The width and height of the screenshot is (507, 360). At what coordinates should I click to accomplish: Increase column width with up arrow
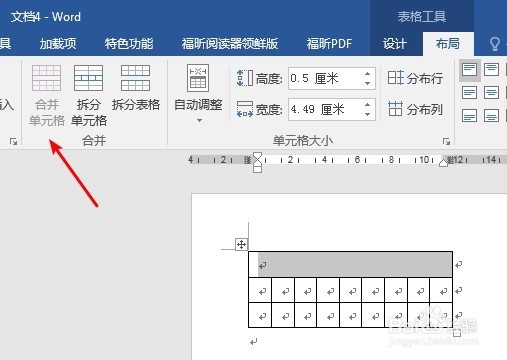point(367,104)
